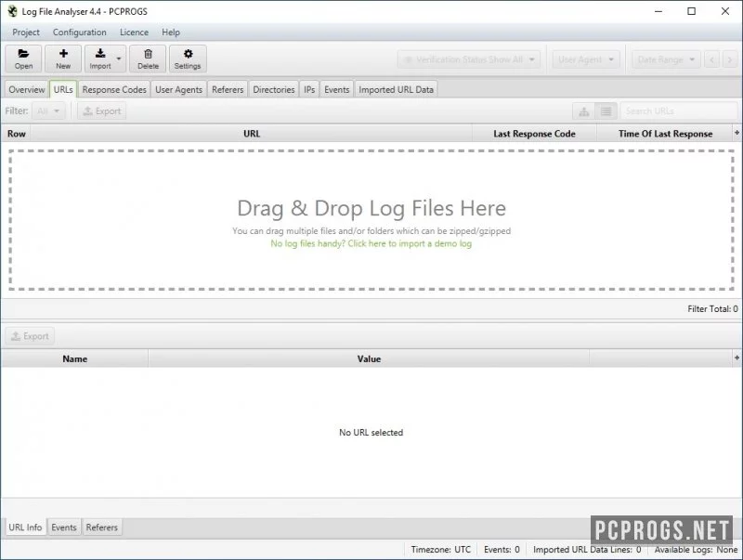
Task: Sort by Last Response Code column header
Action: pyautogui.click(x=534, y=134)
